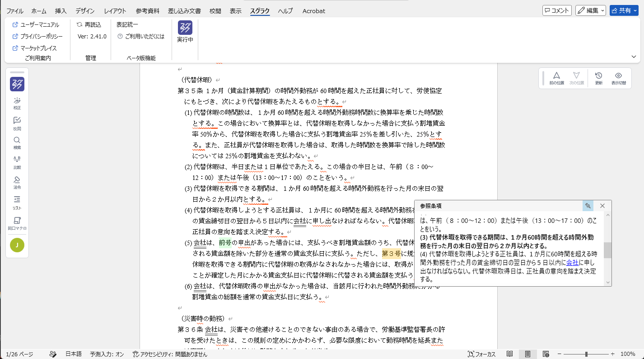Image resolution: width=644 pixels, height=359 pixels.
Task: Open the ファイル tab
Action: [15, 11]
